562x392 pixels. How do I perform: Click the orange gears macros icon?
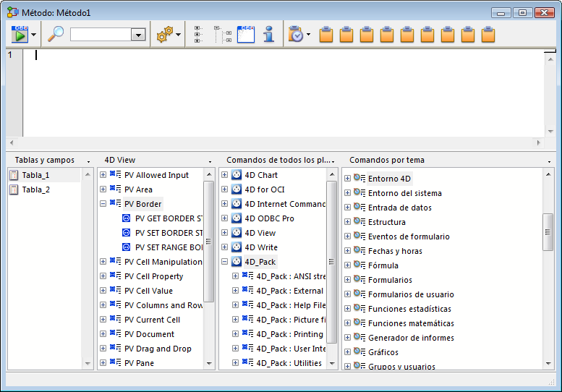[164, 35]
